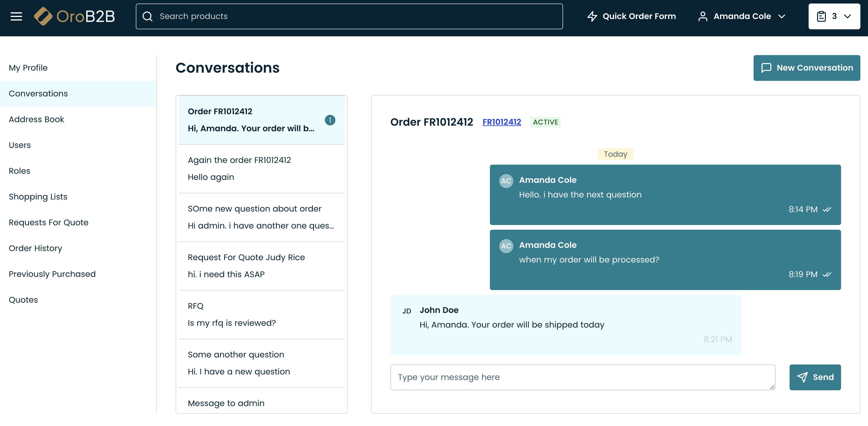Viewport: 868px width, 426px height.
Task: Click the user profile icon
Action: click(x=702, y=16)
